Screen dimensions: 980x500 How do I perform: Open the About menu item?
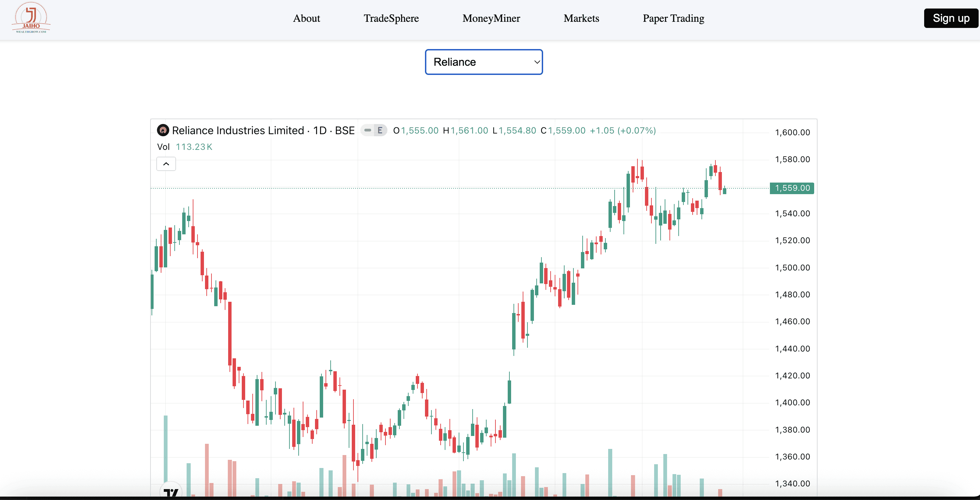pos(306,18)
